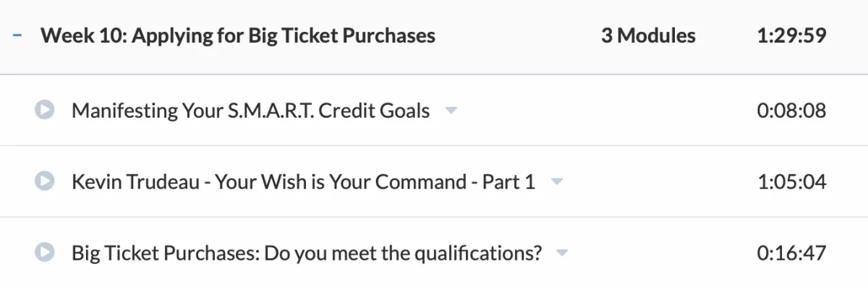Screen dimensions: 868x285
Task: Select Big Ticket Purchases qualifications lesson title
Action: click(307, 253)
